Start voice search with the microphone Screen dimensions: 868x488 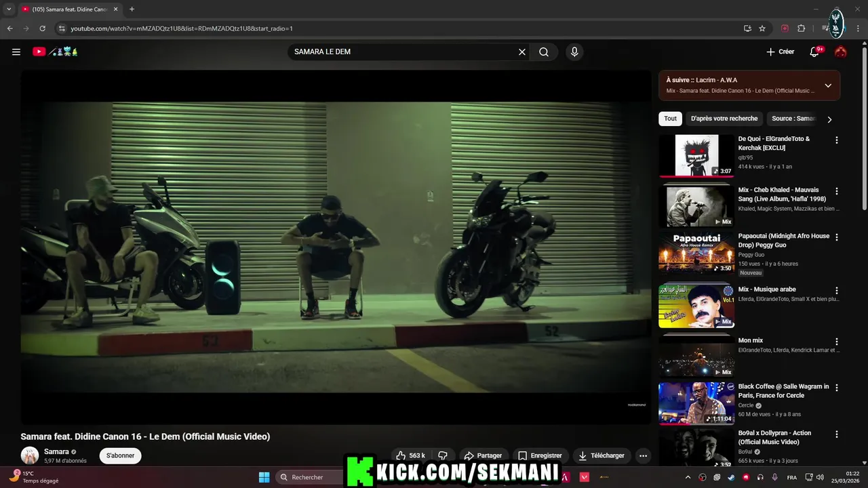(x=574, y=52)
